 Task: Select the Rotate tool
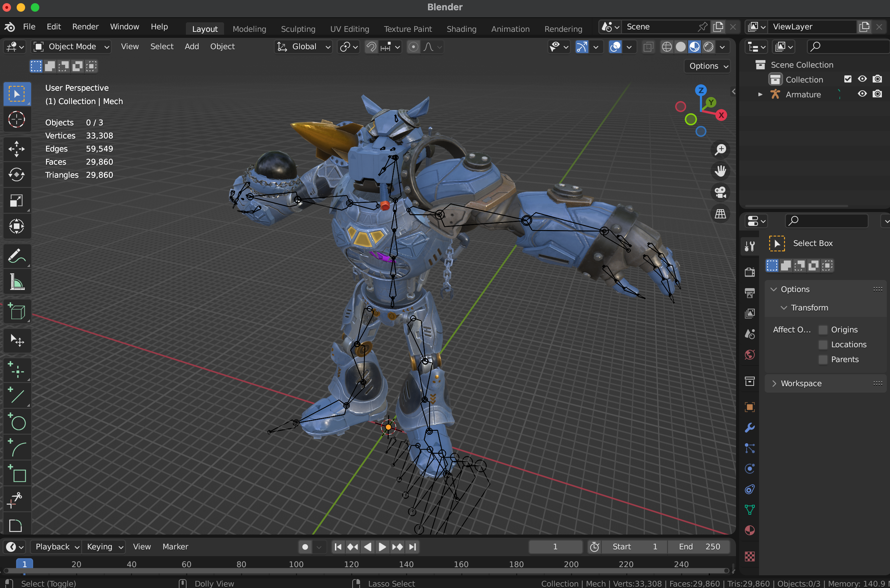(x=17, y=175)
